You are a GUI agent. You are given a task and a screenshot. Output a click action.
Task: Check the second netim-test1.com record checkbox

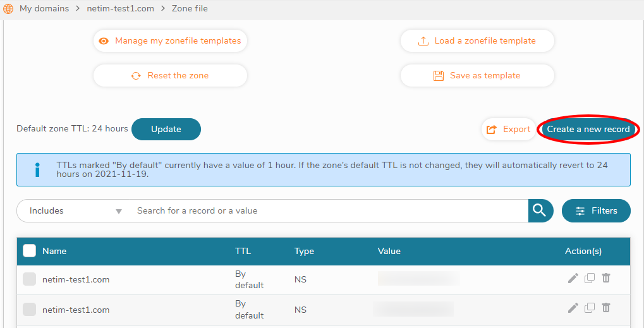click(29, 310)
